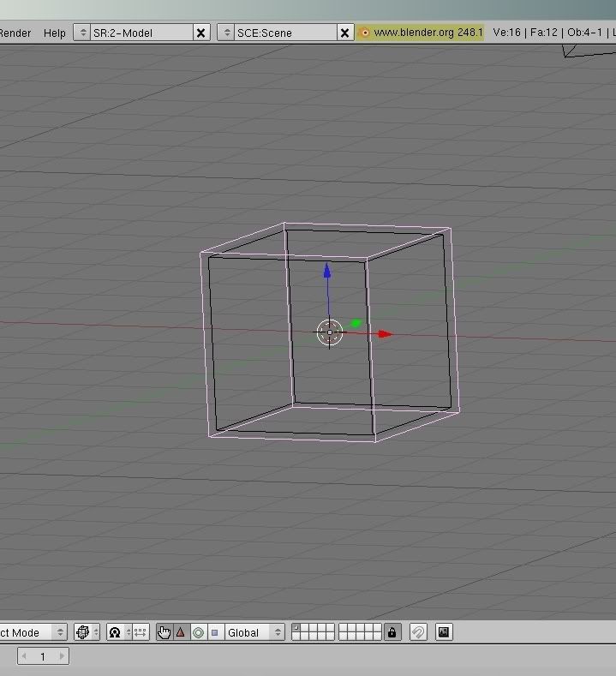616x676 pixels.
Task: Enable the scale manipulator square icon
Action: click(215, 632)
